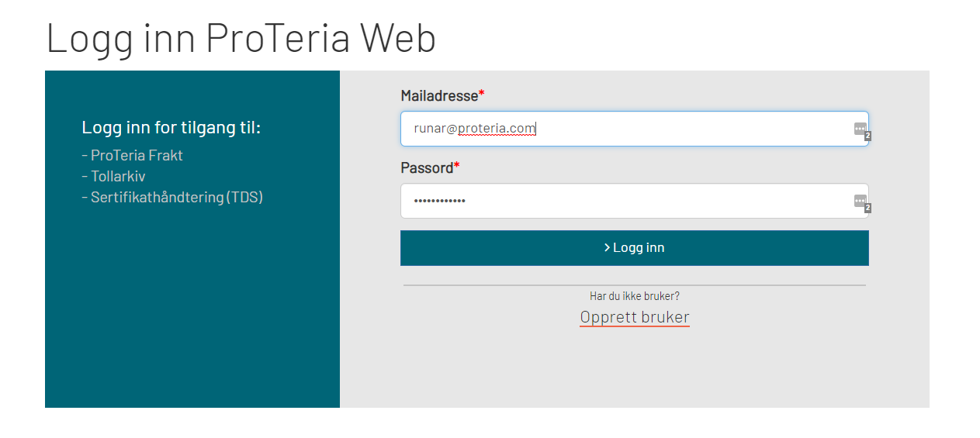980x438 pixels.
Task: Click the chevron arrow on Logg inn button
Action: pyautogui.click(x=607, y=248)
